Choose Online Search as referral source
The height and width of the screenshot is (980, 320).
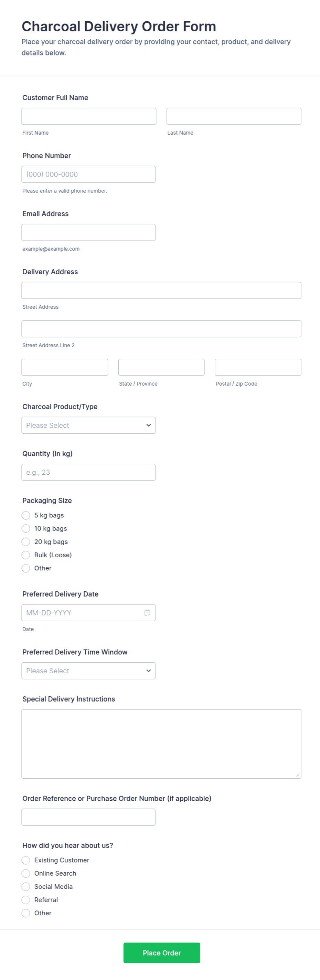[x=26, y=874]
